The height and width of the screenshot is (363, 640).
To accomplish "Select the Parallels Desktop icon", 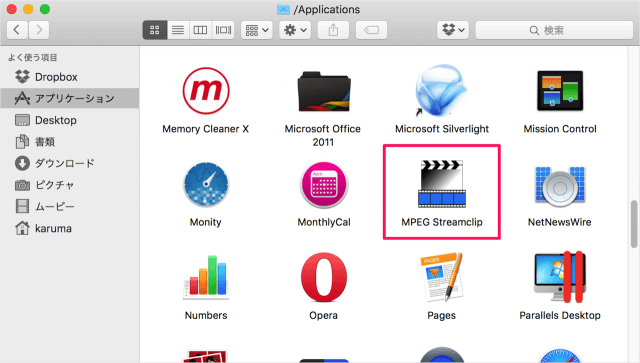I will click(x=560, y=277).
